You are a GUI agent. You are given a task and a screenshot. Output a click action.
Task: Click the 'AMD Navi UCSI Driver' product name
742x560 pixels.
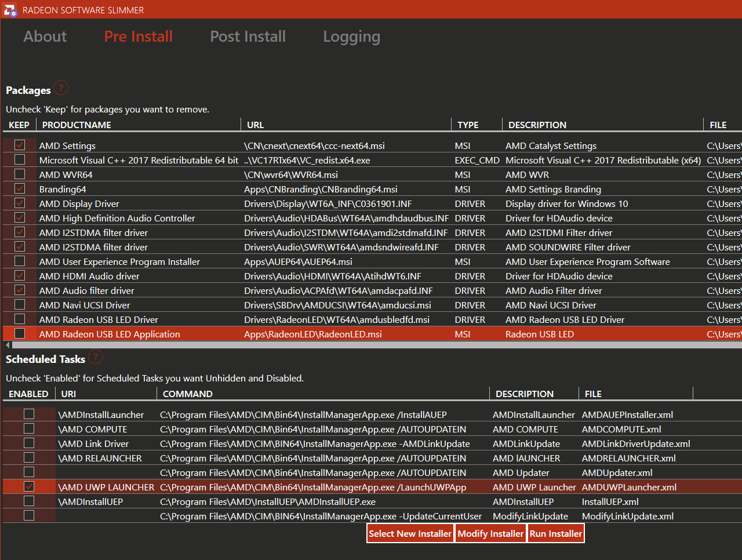click(85, 305)
